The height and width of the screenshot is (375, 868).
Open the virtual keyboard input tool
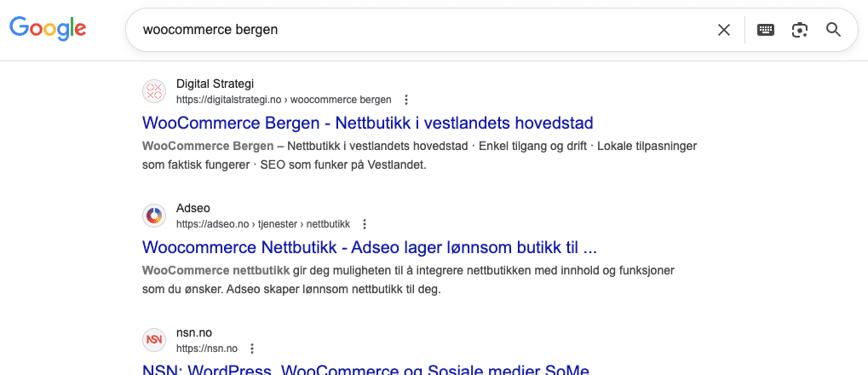[x=766, y=31]
